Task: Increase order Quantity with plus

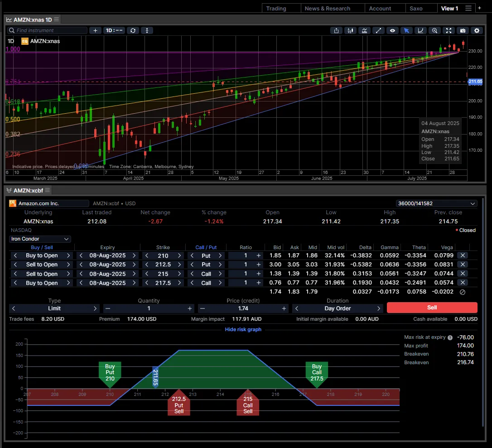Action: click(189, 308)
